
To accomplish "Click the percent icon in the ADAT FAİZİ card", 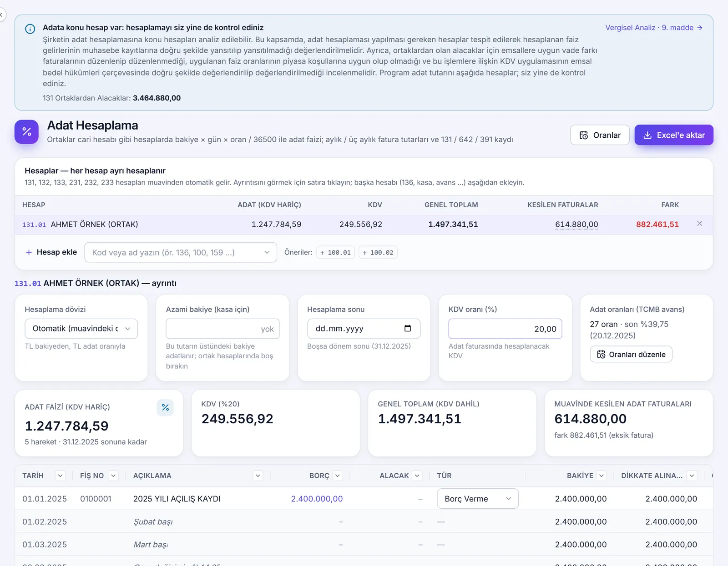I will [165, 407].
